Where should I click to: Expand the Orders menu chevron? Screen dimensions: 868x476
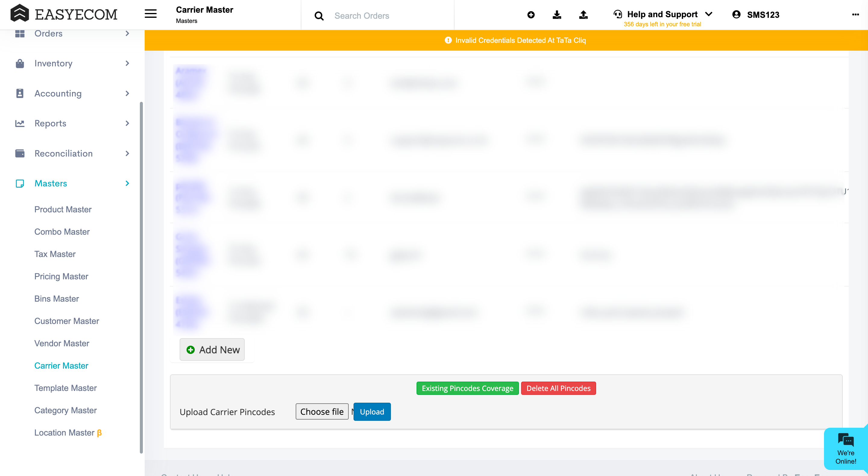pos(127,33)
